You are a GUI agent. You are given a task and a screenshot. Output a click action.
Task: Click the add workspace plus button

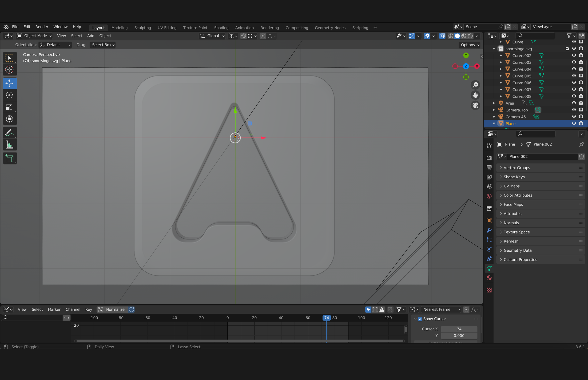pos(375,28)
